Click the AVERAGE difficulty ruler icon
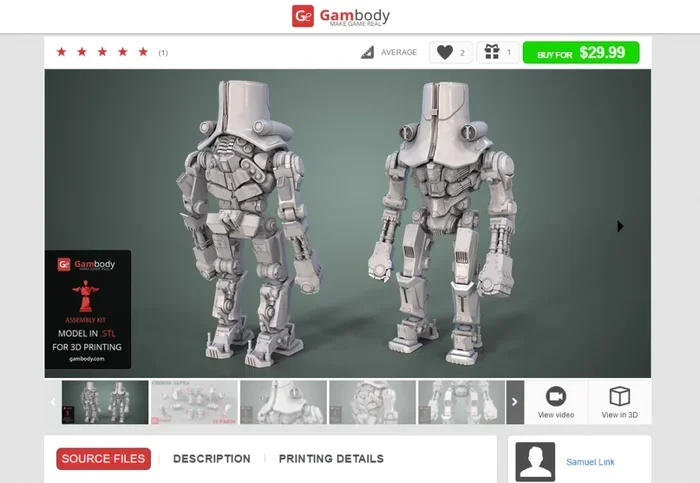This screenshot has width=700, height=483. (x=367, y=52)
